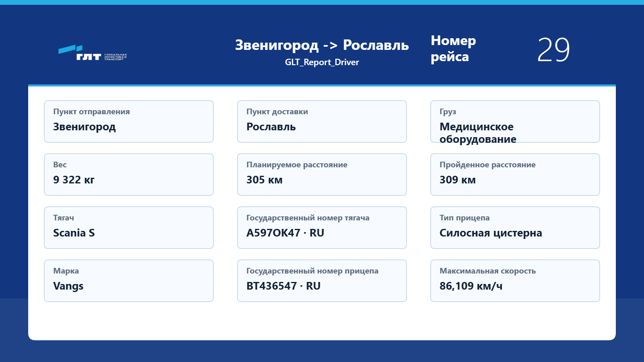Select brand value Vangs

coord(68,286)
